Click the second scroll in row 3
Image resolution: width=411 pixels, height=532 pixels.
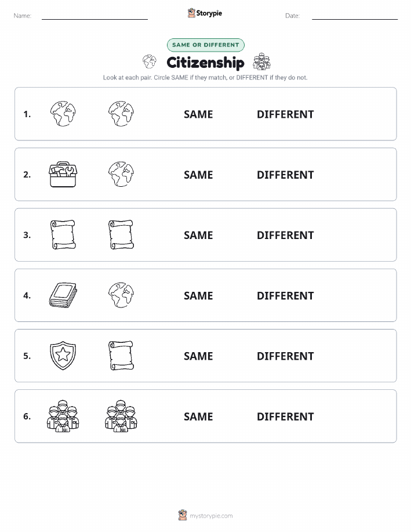tap(121, 235)
